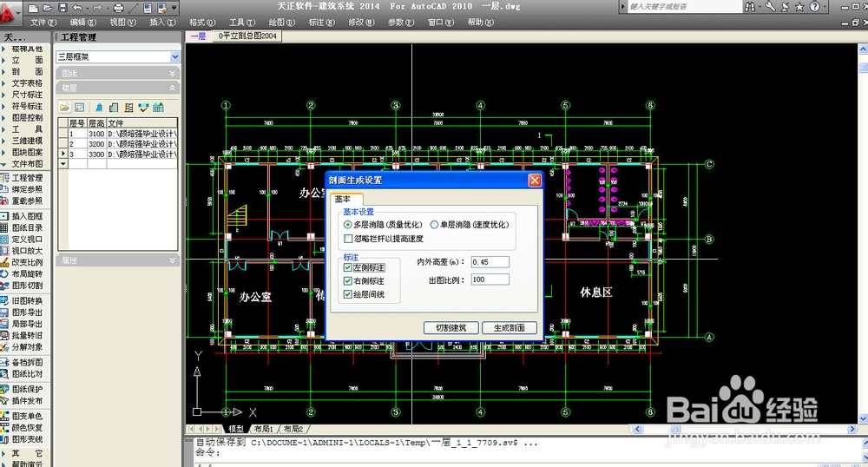Viewport: 868px width, 467px height.
Task: Click 图形导出 command in left menu
Action: (27, 312)
